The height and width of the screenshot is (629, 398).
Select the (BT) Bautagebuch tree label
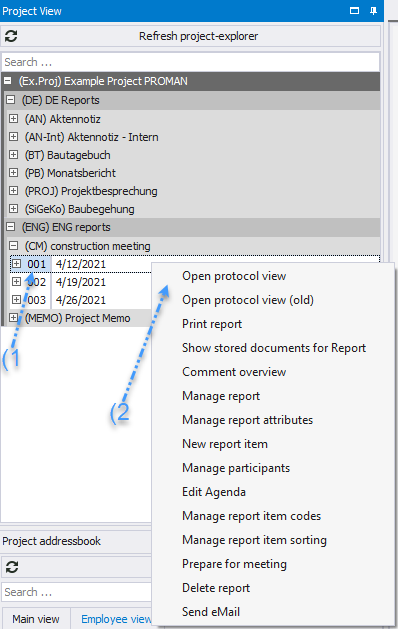(x=67, y=155)
